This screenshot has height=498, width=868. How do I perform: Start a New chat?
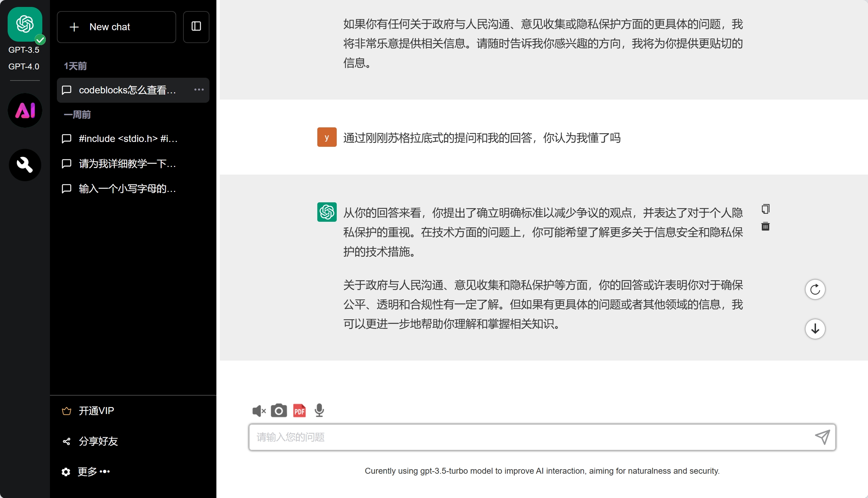coord(116,27)
